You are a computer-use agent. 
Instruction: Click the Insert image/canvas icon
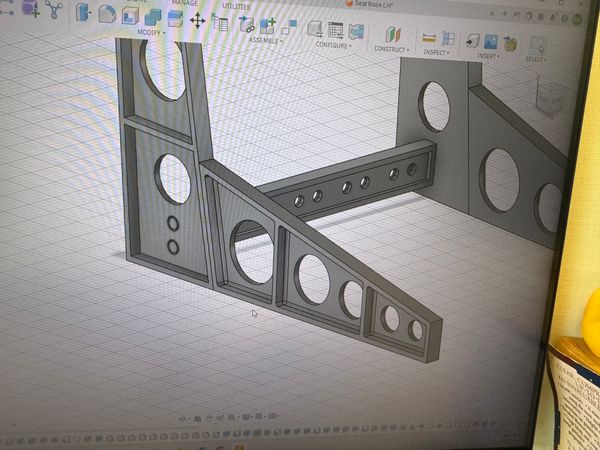click(491, 42)
